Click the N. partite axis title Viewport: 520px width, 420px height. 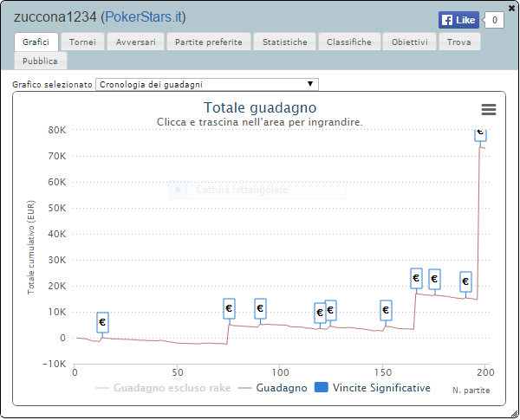471,391
